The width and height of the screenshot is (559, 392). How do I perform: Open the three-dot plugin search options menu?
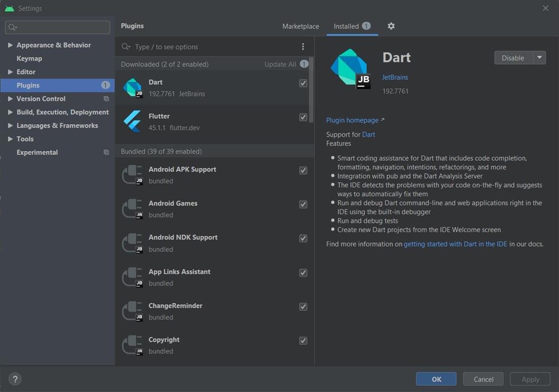tap(302, 46)
